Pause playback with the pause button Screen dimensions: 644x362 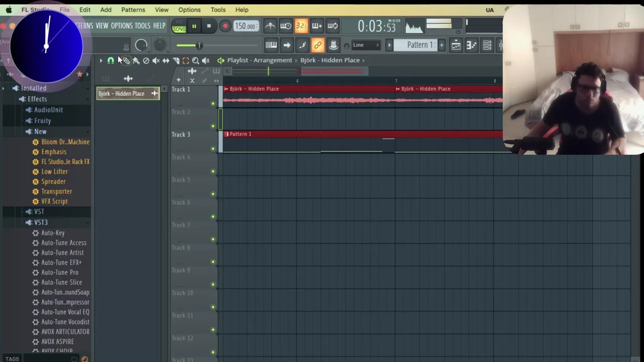coord(194,26)
